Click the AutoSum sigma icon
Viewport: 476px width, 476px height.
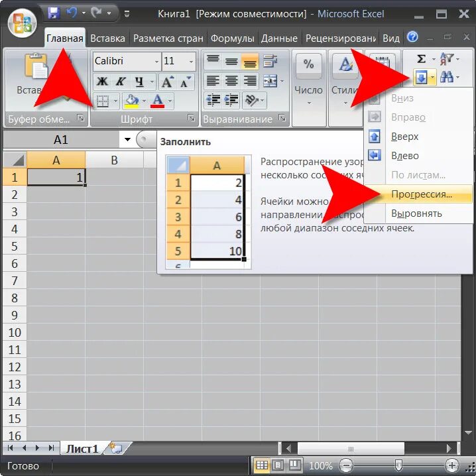[x=421, y=59]
